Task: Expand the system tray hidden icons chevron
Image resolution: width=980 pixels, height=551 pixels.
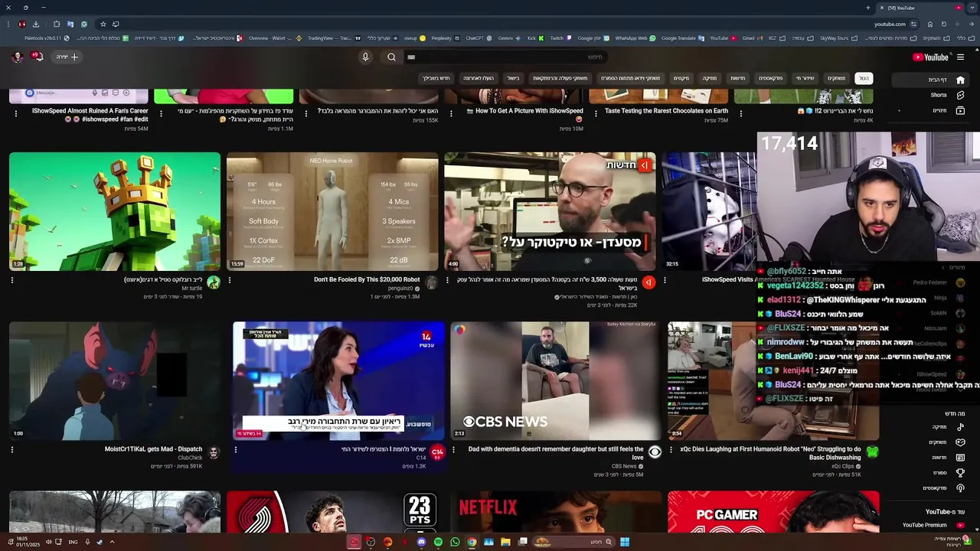Action: click(x=112, y=542)
